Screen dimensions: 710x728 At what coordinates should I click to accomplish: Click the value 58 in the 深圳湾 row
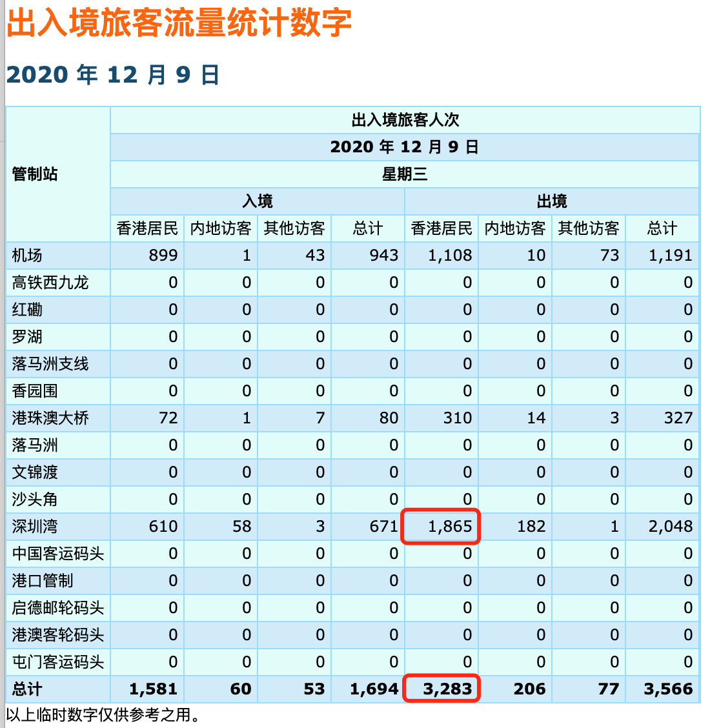[x=242, y=527]
